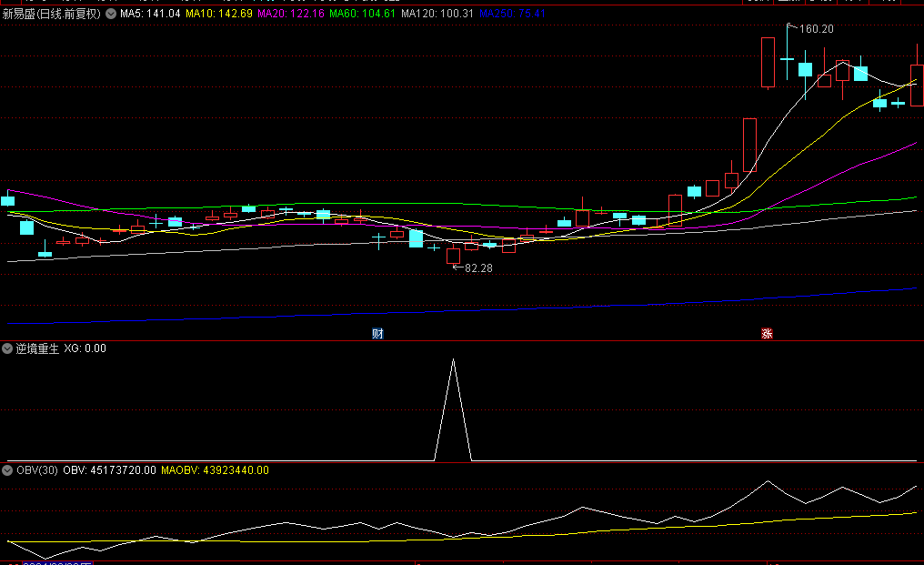This screenshot has width=924, height=565.
Task: Click the 新易盛(日线.前复权) chart title
Action: (x=52, y=14)
